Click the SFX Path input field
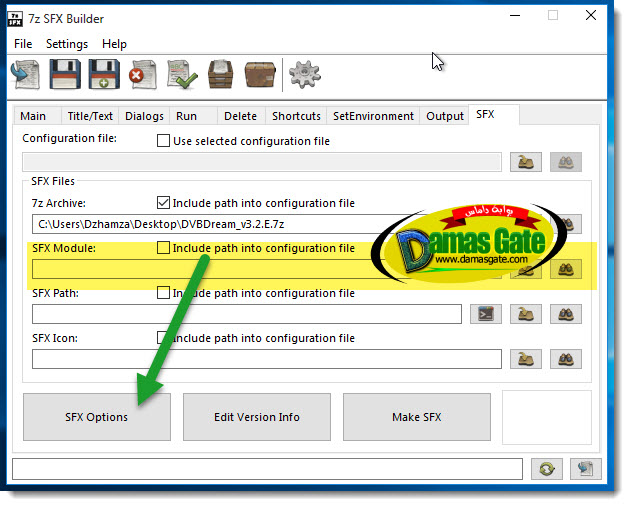The width and height of the screenshot is (629, 506). [247, 314]
